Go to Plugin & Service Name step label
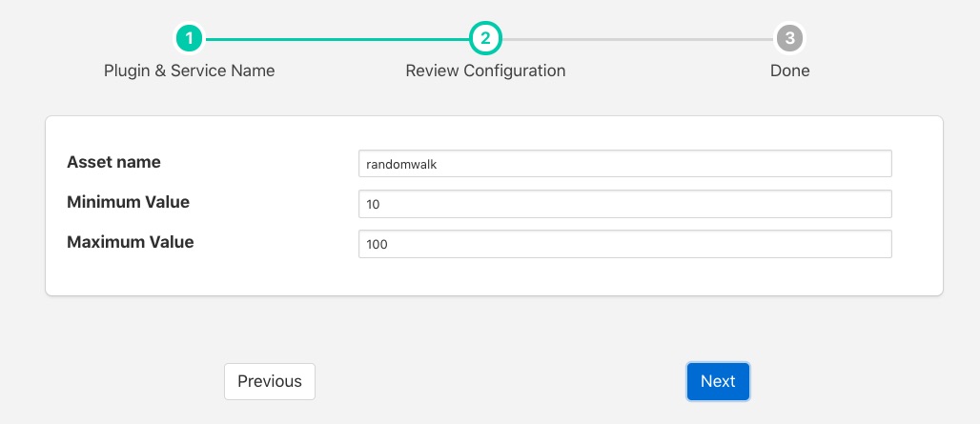 (x=189, y=71)
